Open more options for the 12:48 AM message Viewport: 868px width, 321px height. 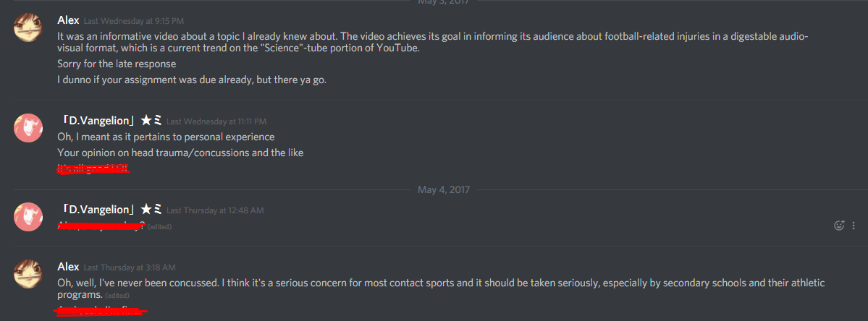854,226
